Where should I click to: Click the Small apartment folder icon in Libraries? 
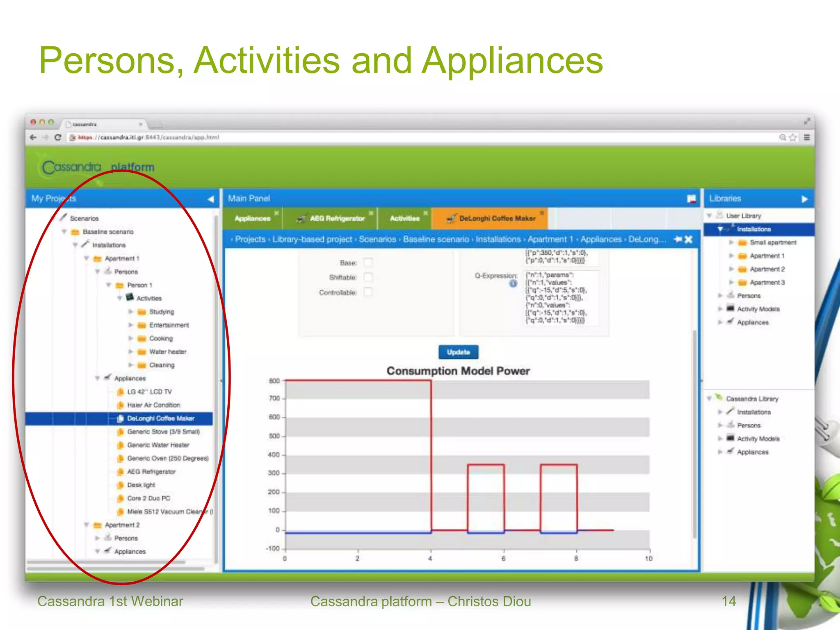(x=742, y=243)
